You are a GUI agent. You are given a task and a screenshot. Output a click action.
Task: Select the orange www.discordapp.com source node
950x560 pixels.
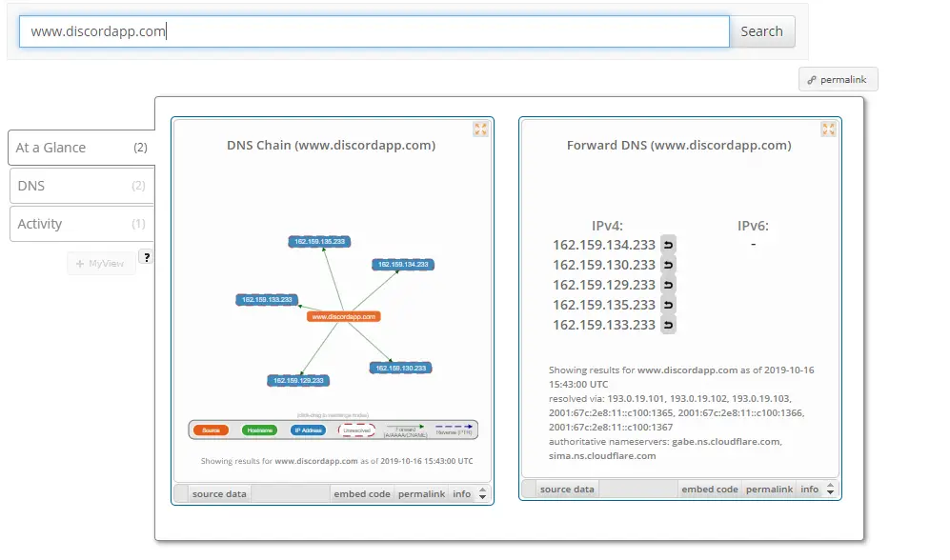coord(344,316)
